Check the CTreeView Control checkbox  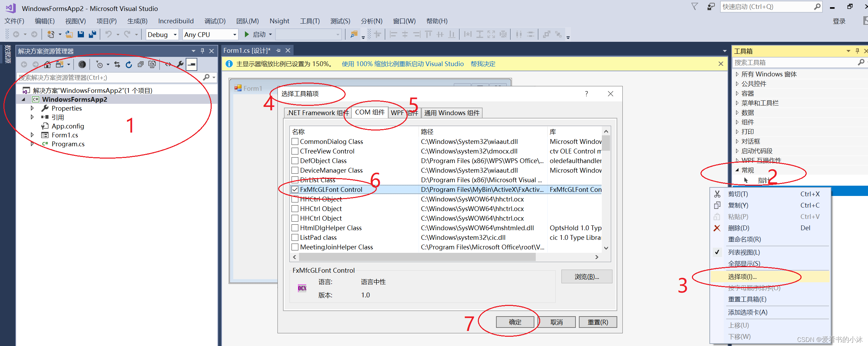pyautogui.click(x=295, y=151)
